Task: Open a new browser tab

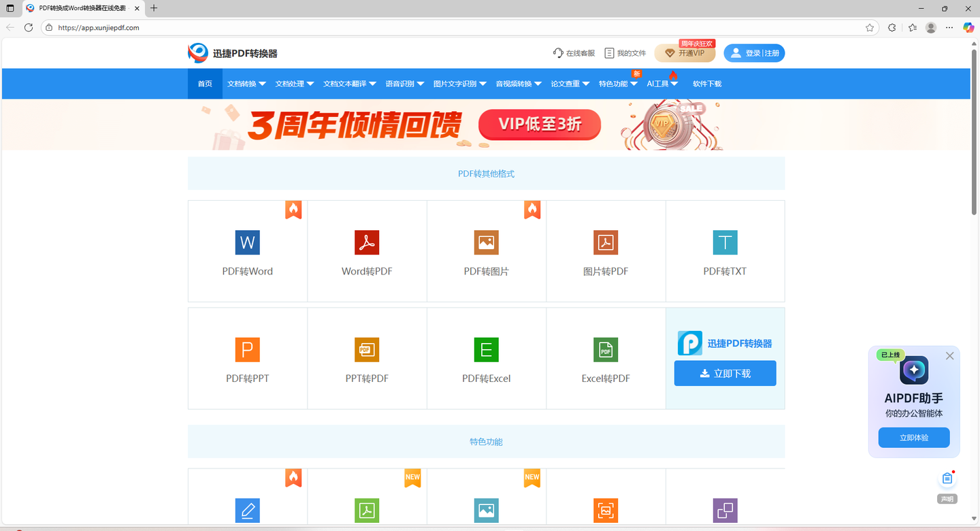Action: [x=154, y=8]
